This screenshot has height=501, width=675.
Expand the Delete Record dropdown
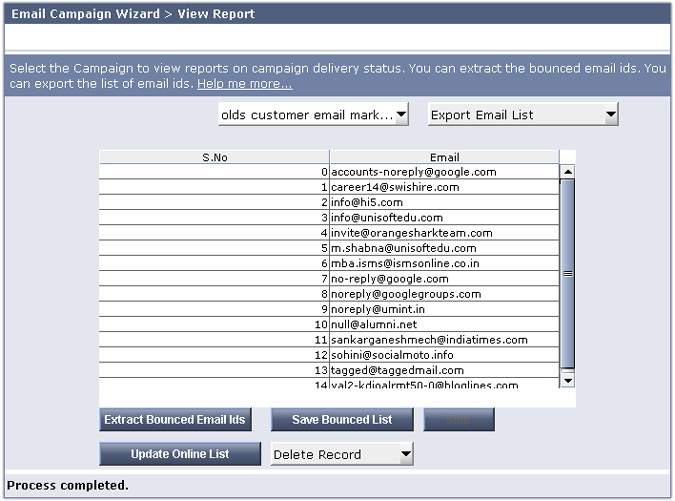pos(342,454)
